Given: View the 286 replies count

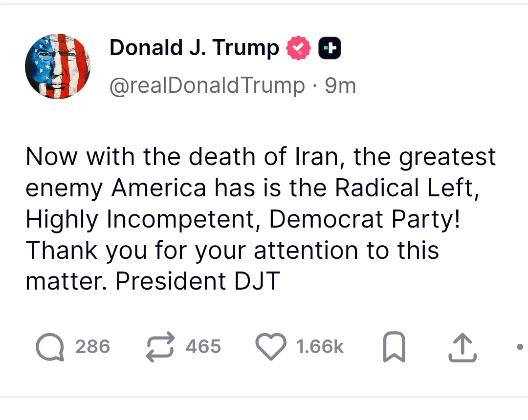Looking at the screenshot, I should [x=92, y=347].
